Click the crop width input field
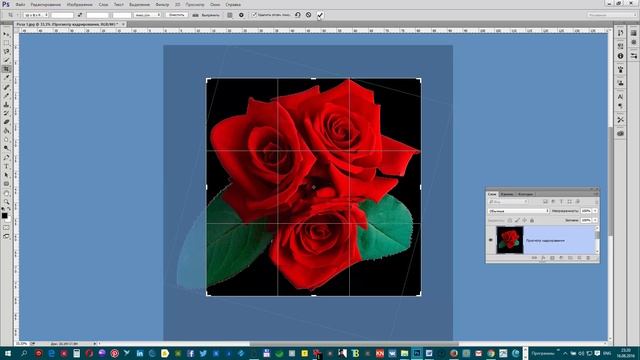The width and height of the screenshot is (640, 360). pos(62,15)
